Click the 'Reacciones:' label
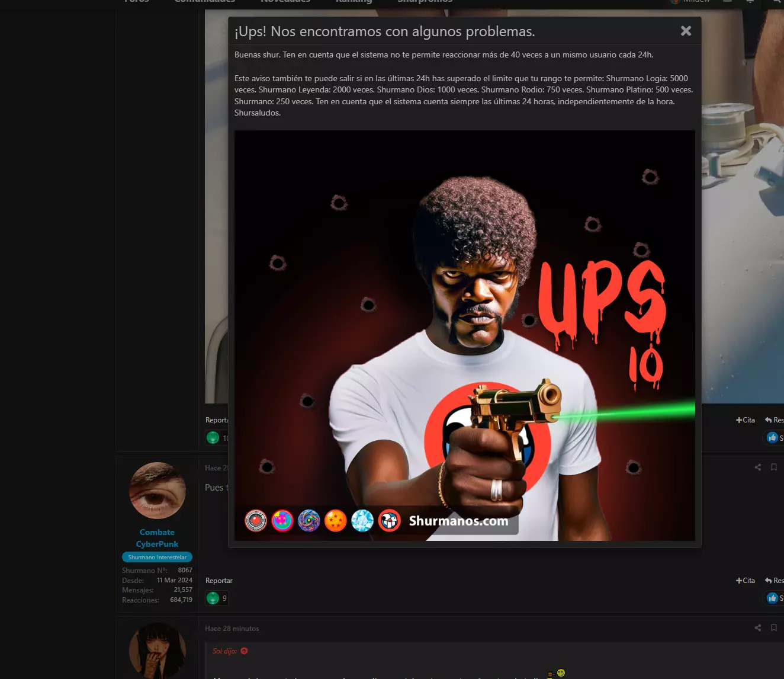This screenshot has width=784, height=679. [141, 600]
